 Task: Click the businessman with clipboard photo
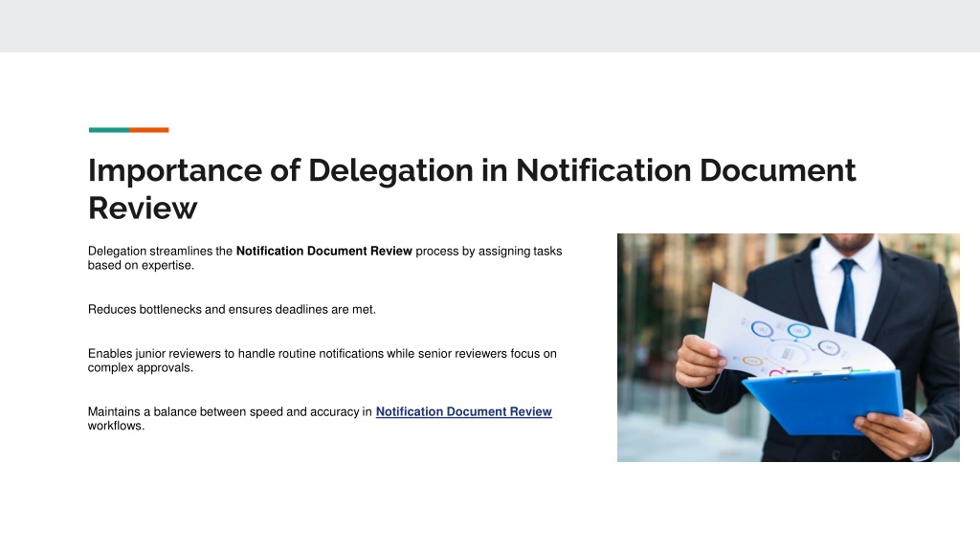[789, 348]
